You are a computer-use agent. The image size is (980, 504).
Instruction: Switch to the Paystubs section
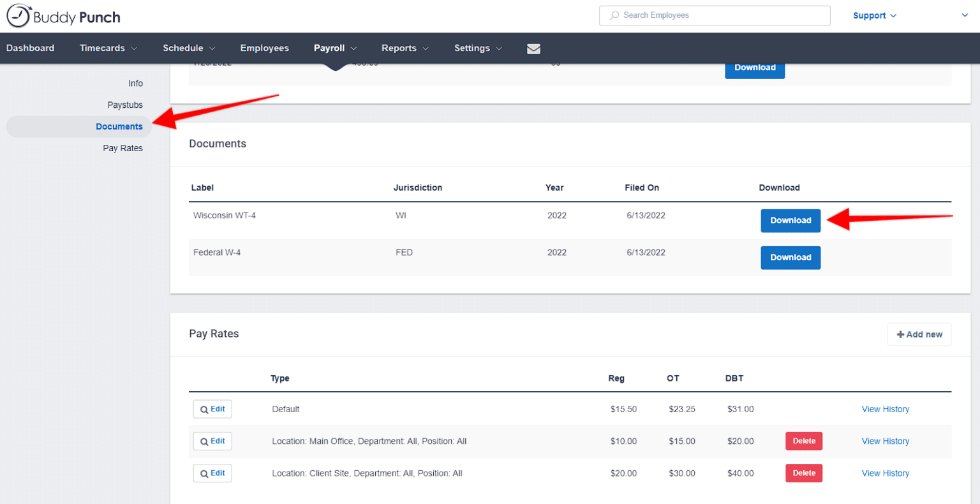[x=124, y=105]
